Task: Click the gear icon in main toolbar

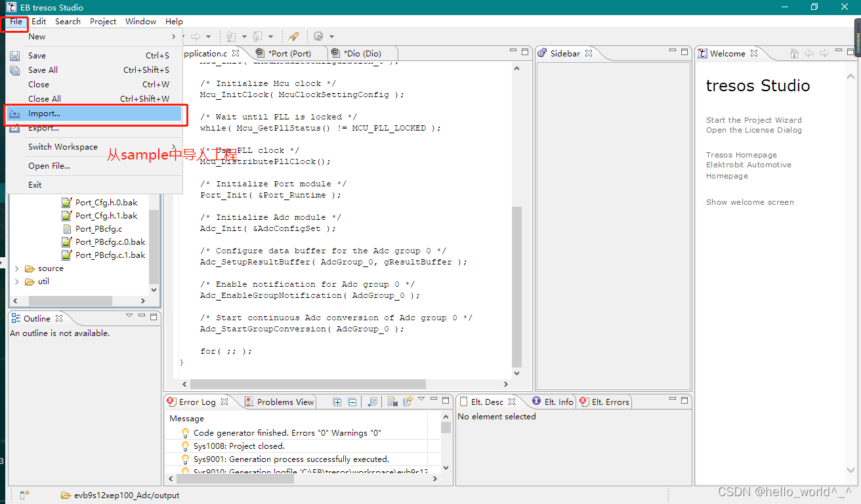Action: [318, 37]
